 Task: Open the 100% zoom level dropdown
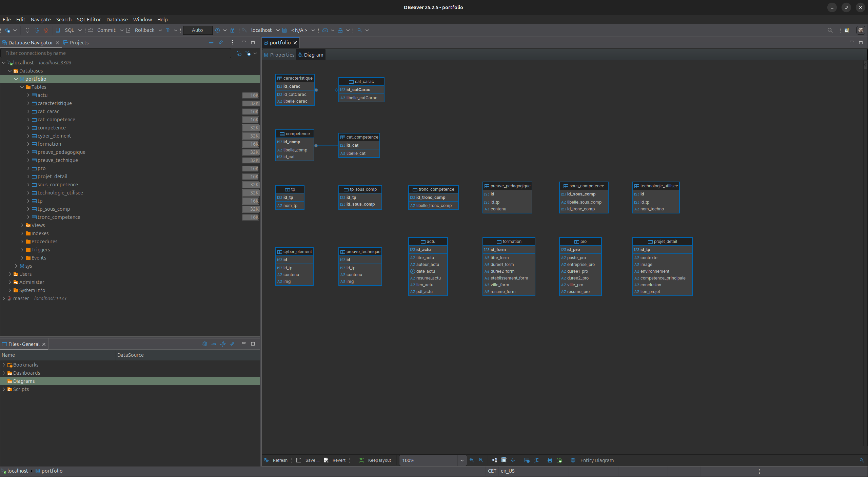[x=461, y=460]
